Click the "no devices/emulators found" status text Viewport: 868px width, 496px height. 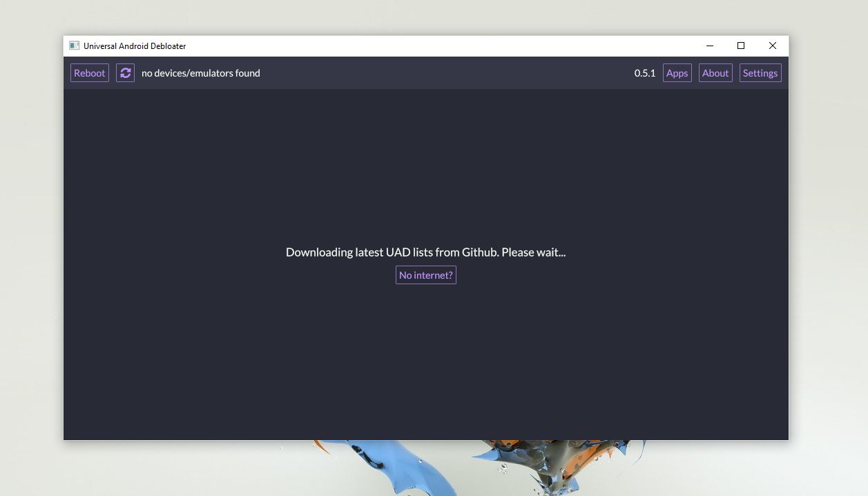[201, 73]
